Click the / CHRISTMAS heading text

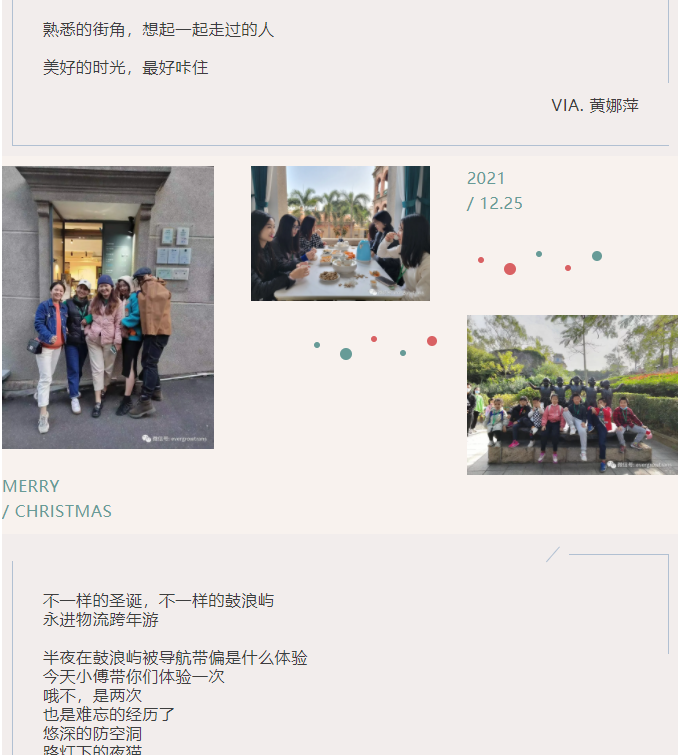click(57, 511)
